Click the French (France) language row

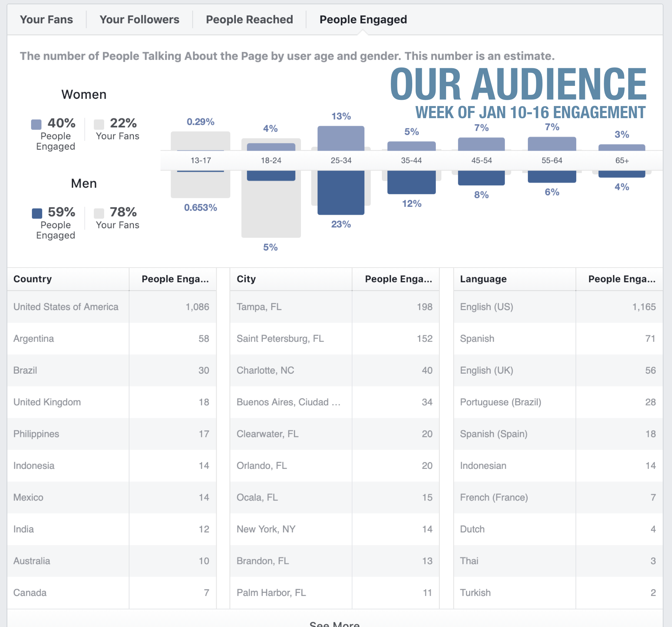point(558,497)
